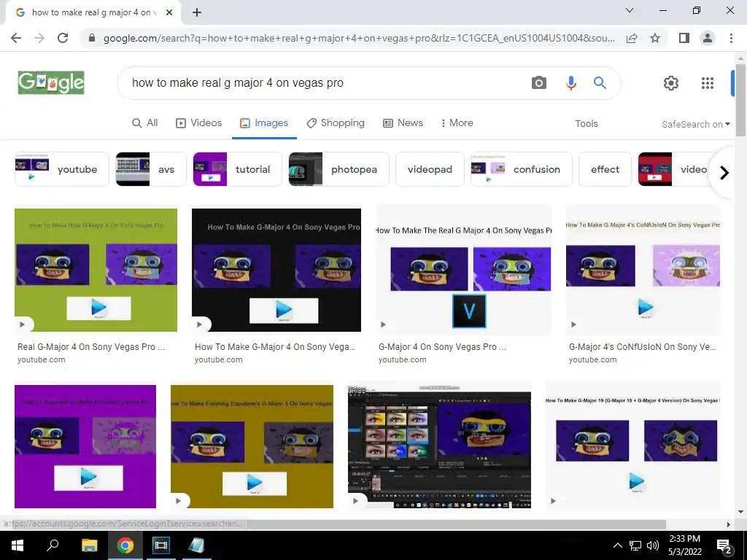Filter images by the confusion chip
Screen dimensions: 747x560
(x=521, y=169)
